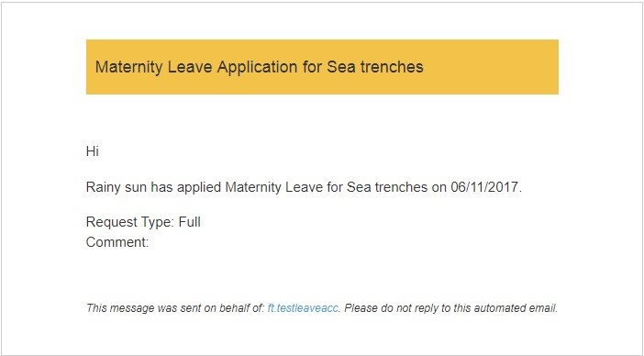Click the word "Application" in the header

(258, 67)
